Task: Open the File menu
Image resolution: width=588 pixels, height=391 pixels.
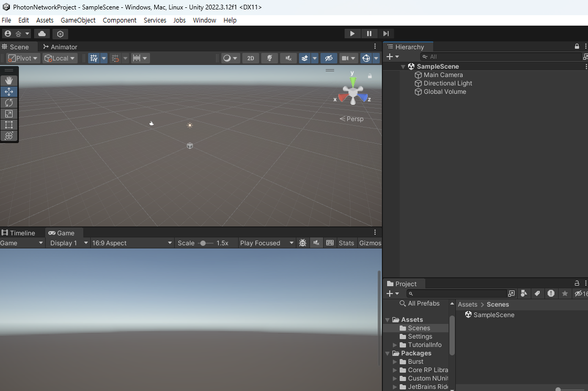Action: tap(6, 20)
